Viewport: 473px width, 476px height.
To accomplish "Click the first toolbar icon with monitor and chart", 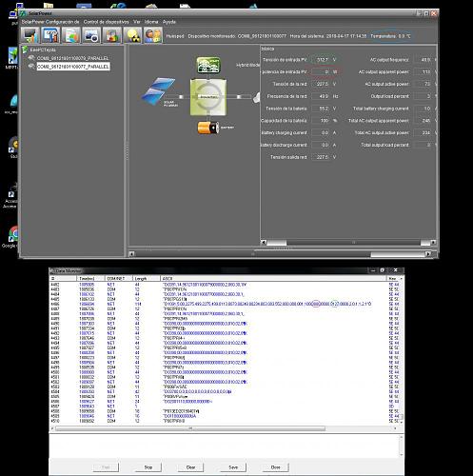I will (x=30, y=35).
